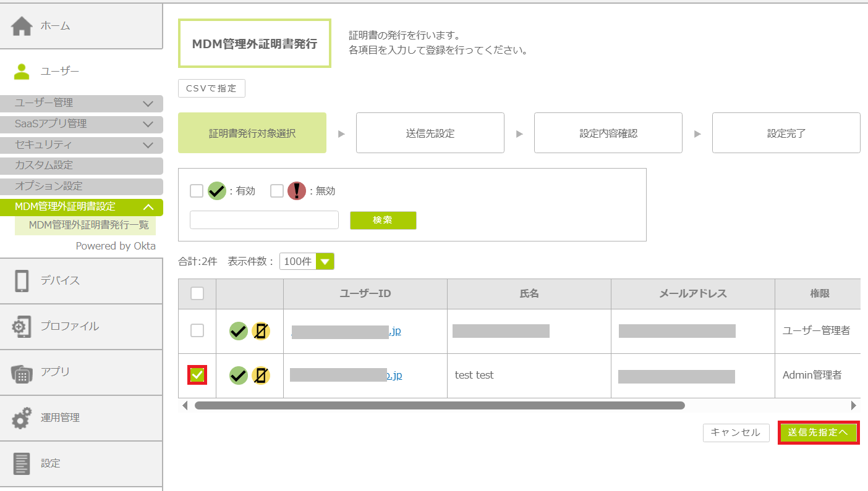Check the 無効 filter checkbox

(277, 191)
